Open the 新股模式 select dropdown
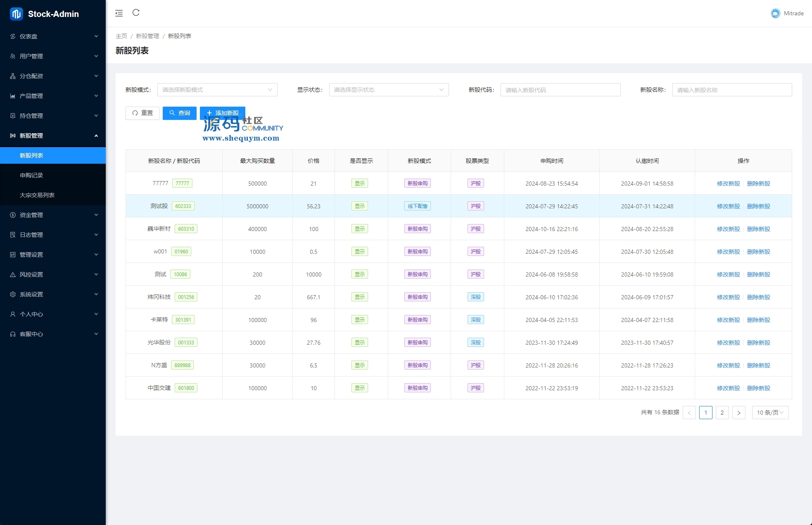Screen dimensions: 812x525 (217, 90)
